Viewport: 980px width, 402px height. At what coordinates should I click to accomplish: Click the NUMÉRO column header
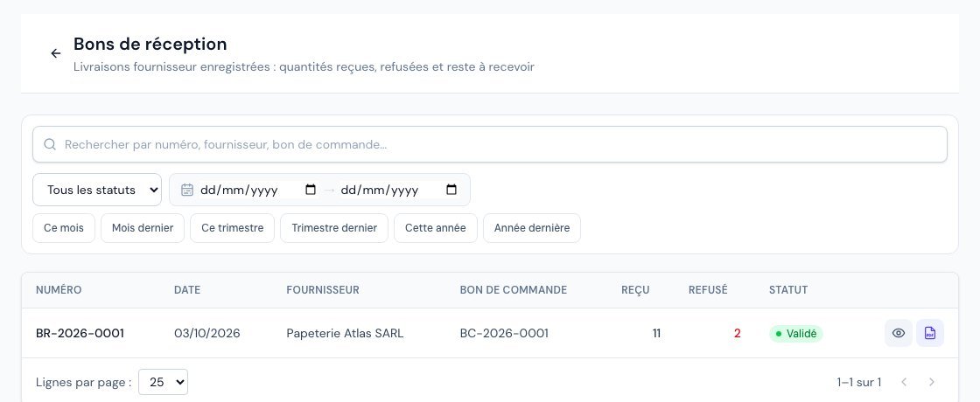click(x=59, y=290)
